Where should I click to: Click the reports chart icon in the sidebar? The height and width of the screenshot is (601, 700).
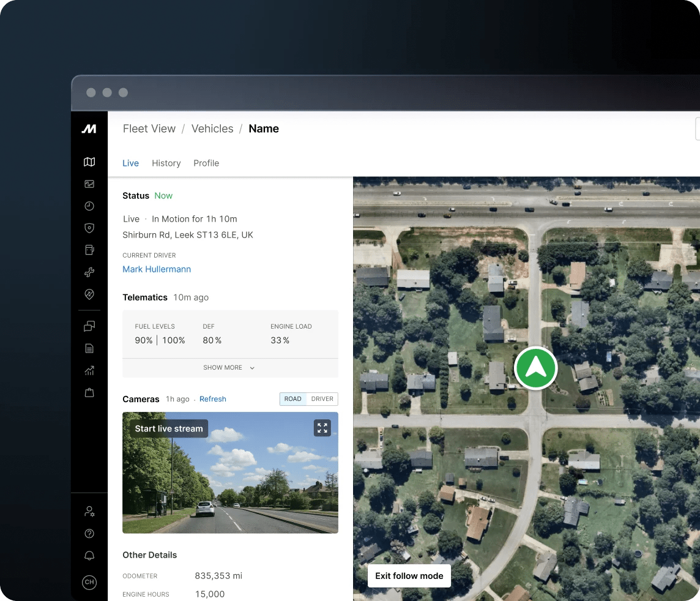(89, 370)
